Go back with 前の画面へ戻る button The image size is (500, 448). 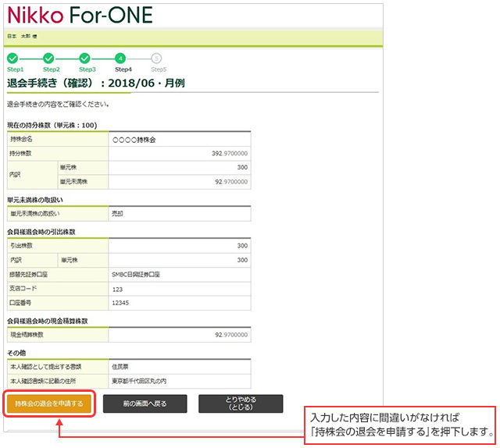click(145, 404)
